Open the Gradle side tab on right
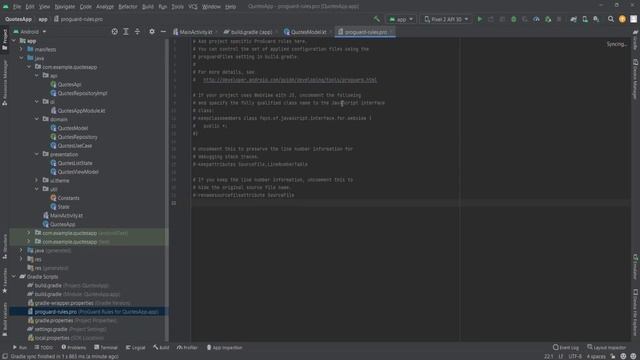 pos(635,40)
